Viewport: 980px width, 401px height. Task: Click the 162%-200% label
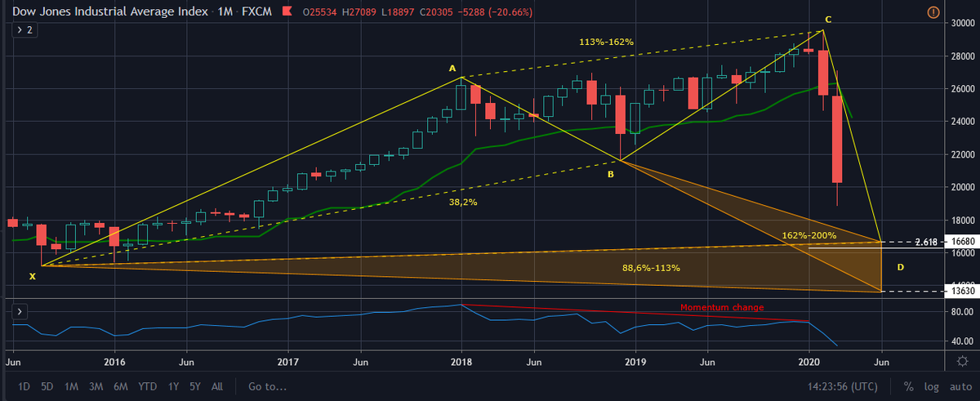(810, 235)
